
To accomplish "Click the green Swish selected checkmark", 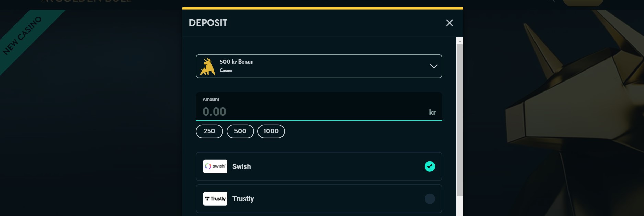I will coord(429,166).
